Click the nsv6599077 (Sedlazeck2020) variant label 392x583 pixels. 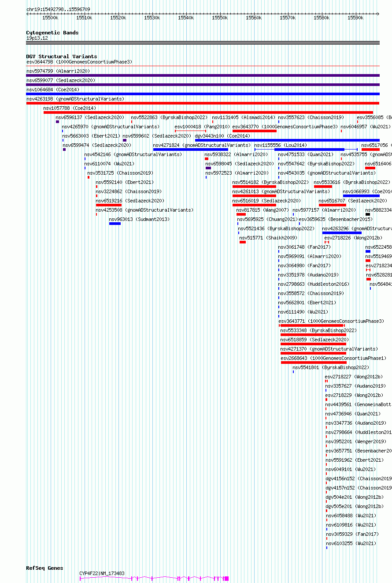61,80
